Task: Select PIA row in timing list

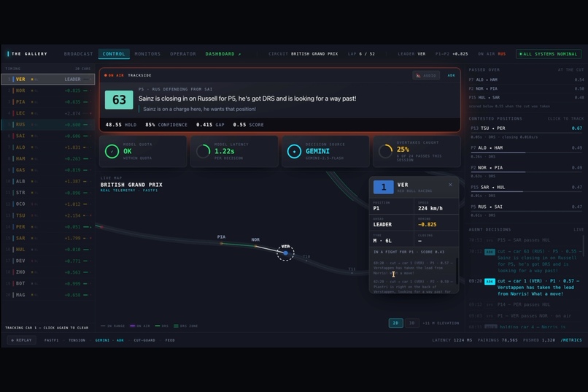Action: [x=47, y=102]
